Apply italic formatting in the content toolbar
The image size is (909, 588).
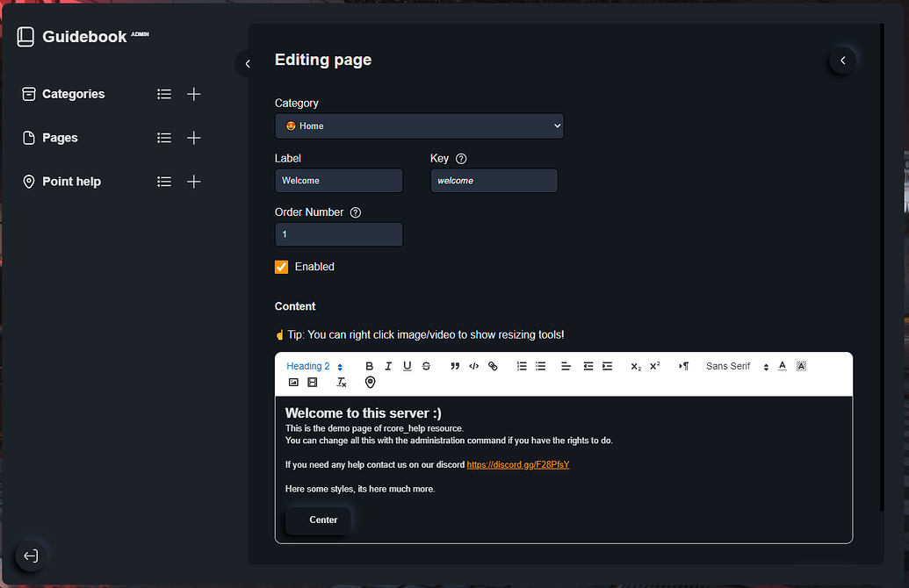[388, 366]
